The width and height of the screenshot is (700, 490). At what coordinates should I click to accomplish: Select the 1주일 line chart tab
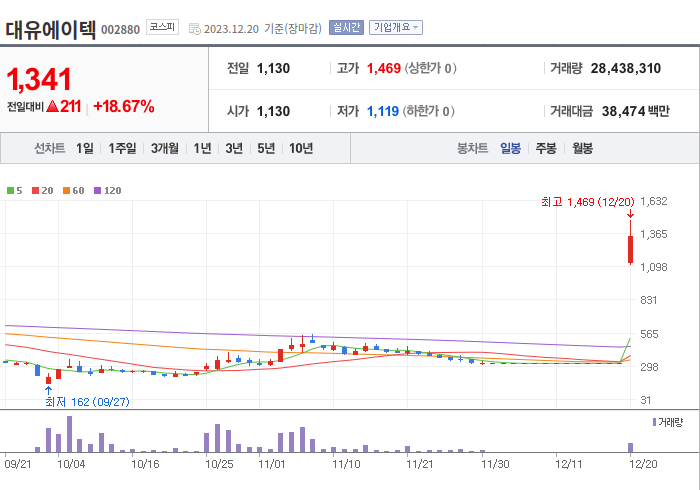pos(122,148)
